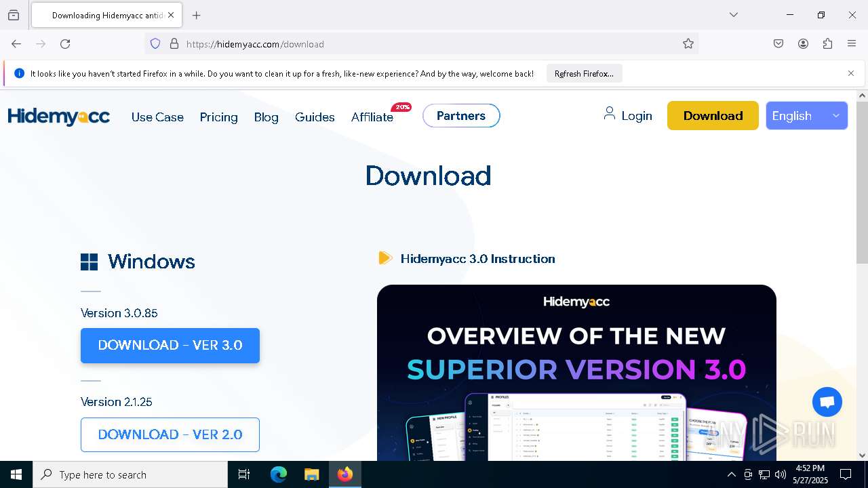The width and height of the screenshot is (868, 488).
Task: Click the Firefox taskbar icon
Action: click(x=345, y=474)
